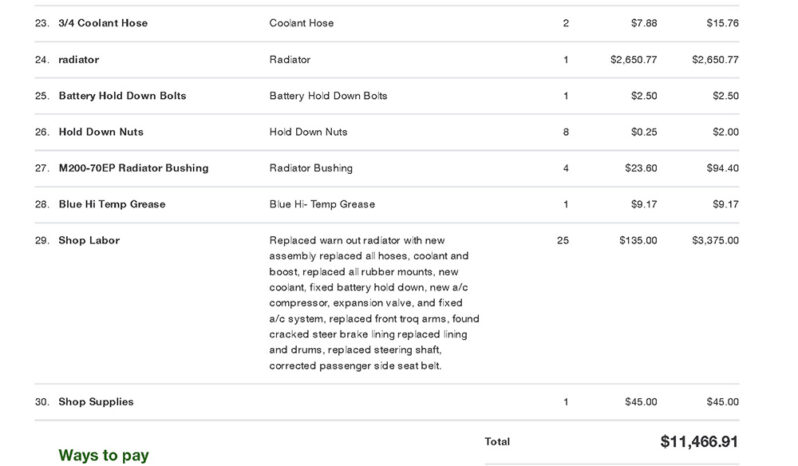Click the Shop Labor work description text
Viewport: 798px width, 466px height.
click(x=374, y=303)
